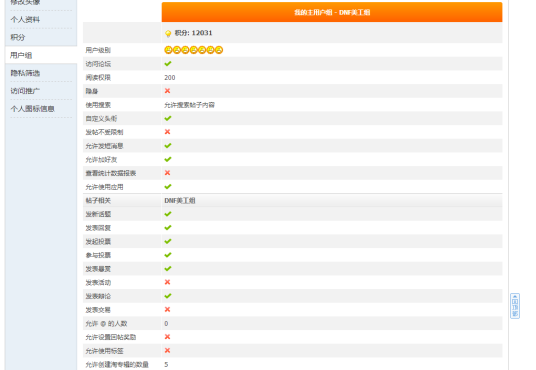Click the red X in 允许使用标签 row

pos(168,351)
